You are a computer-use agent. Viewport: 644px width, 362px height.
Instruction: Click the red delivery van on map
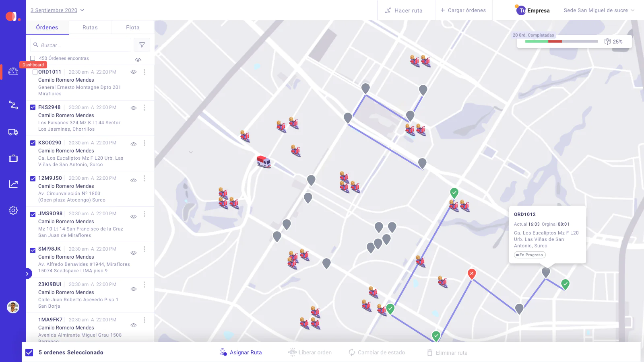coord(264,162)
